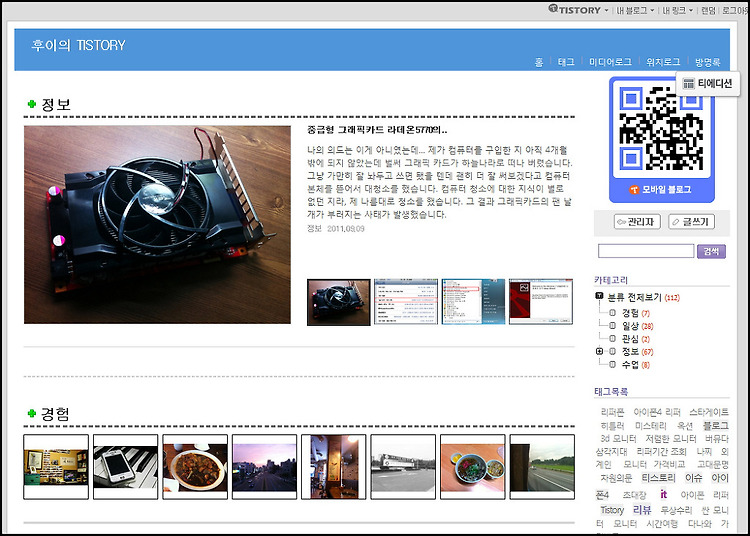The image size is (750, 536).
Task: Click the folder icon next to 일상
Action: (x=612, y=326)
